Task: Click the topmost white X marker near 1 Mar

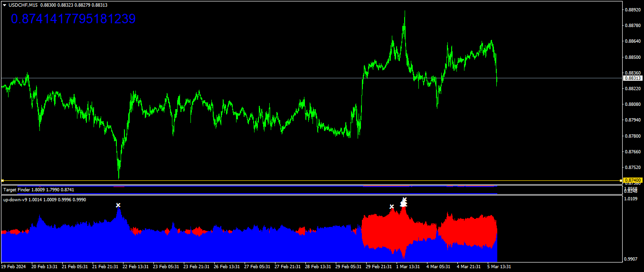Action: click(405, 199)
